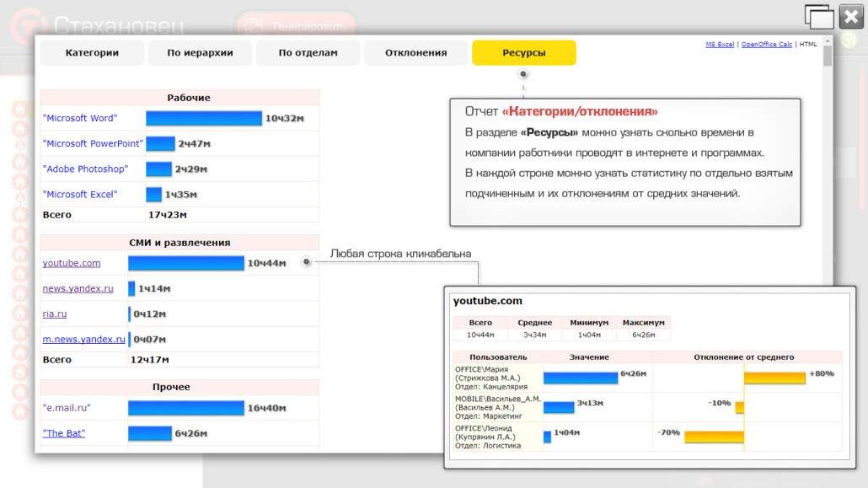This screenshot has height=488, width=868.
Task: Open "The Bat" link
Action: (x=64, y=433)
